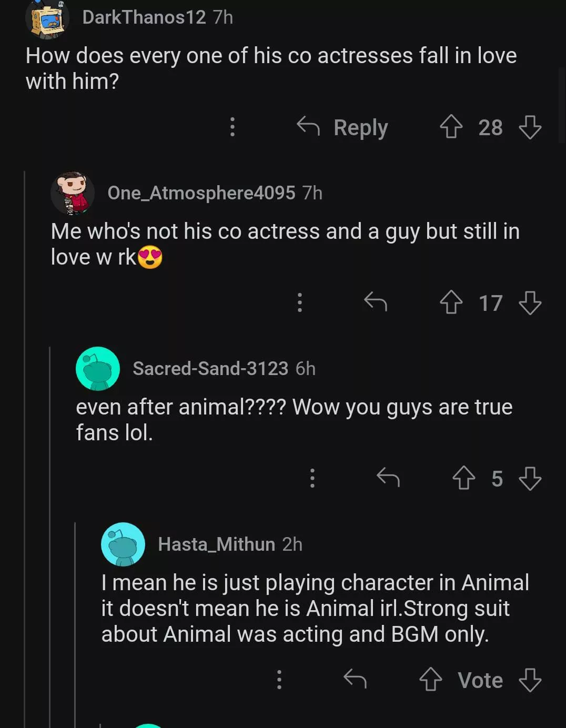Viewport: 566px width, 728px height.
Task: Open options menu for One_Atmosphere4095's comment
Action: 300,302
